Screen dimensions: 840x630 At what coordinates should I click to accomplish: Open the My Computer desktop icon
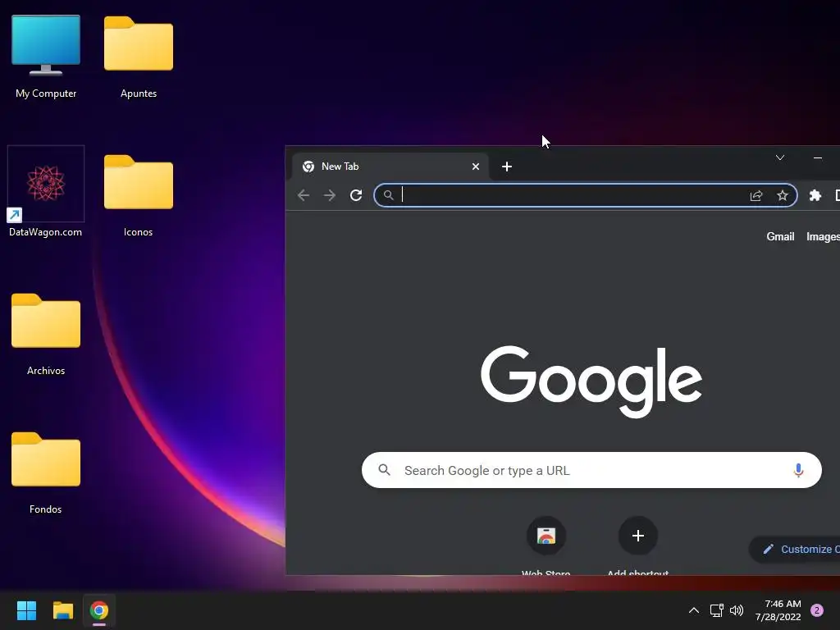[x=46, y=56]
